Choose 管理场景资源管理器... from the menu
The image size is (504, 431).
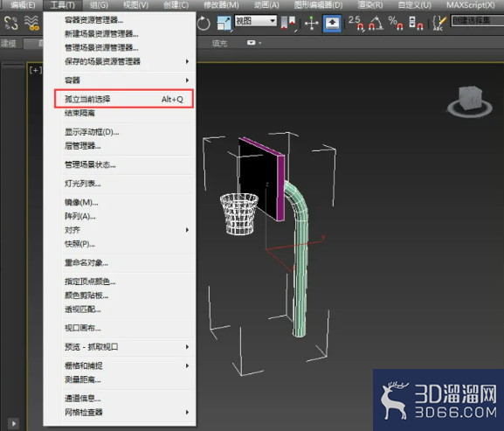click(120, 47)
